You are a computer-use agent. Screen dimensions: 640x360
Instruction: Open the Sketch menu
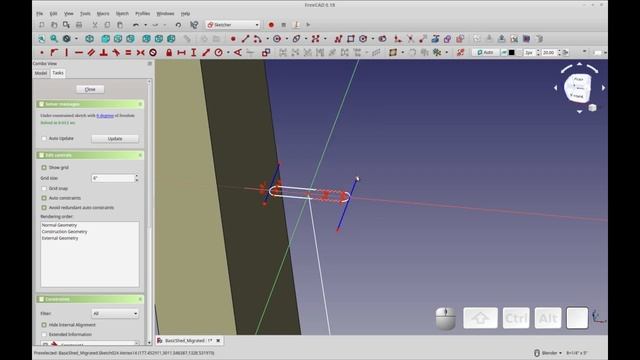122,13
